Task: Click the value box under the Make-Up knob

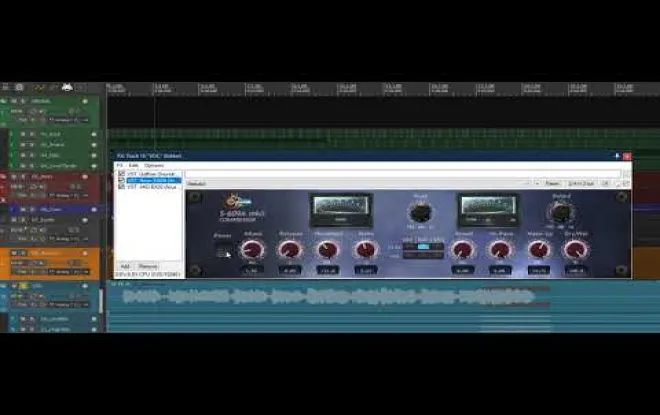Action: pos(538,270)
